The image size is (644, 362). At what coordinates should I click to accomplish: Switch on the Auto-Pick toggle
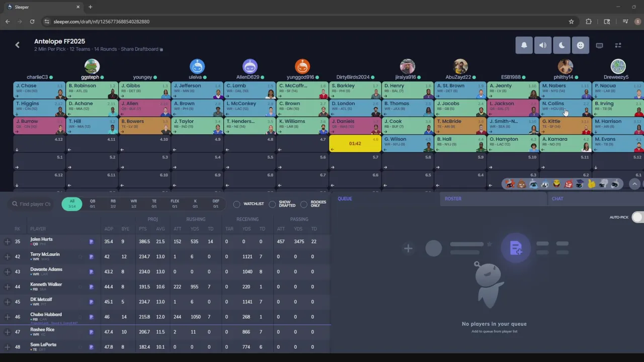637,217
